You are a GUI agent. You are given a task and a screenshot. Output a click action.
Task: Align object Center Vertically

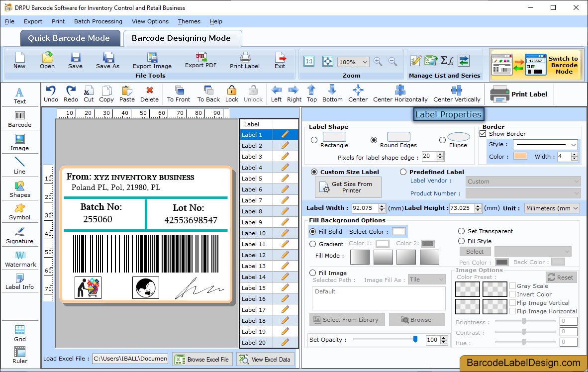coord(457,94)
